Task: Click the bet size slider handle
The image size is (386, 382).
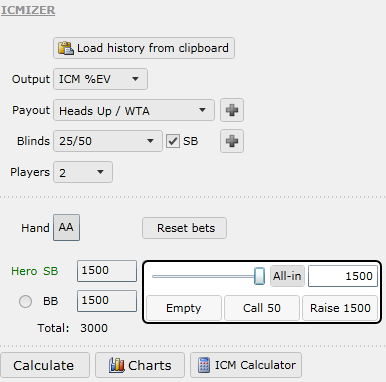Action: coord(259,276)
